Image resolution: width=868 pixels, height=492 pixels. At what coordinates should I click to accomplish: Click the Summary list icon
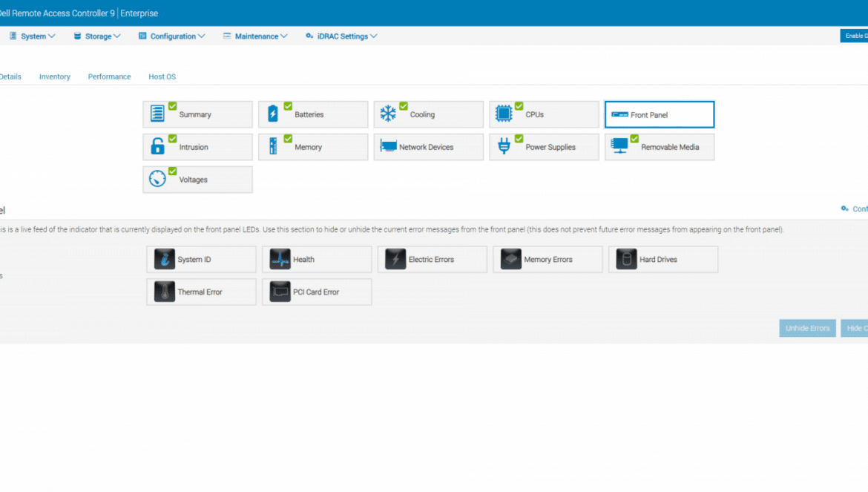coord(157,114)
